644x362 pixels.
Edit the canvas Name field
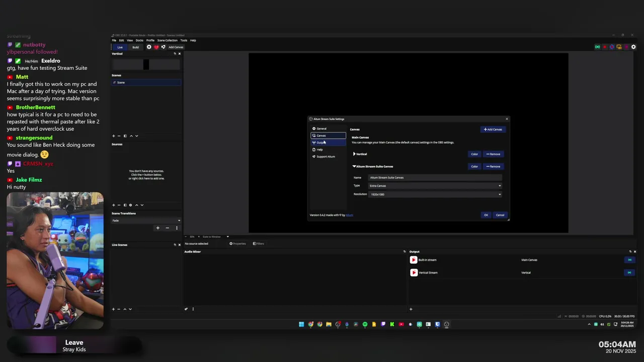[435, 177]
